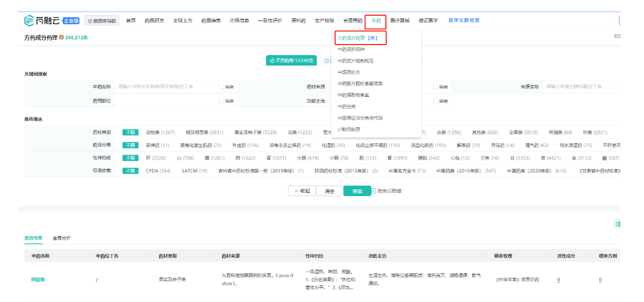Click the 企业版 badge next to logo
Viewport: 644px width, 302px height.
71,21
